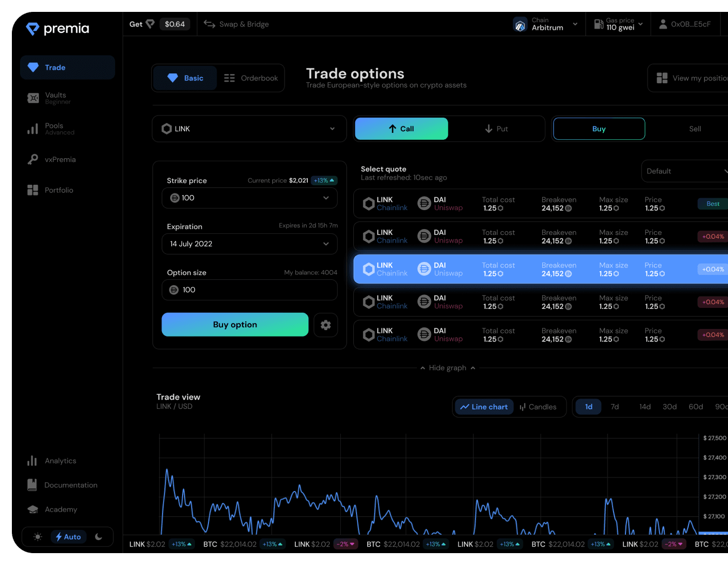728x565 pixels.
Task: Click the sun light-mode icon
Action: (x=37, y=537)
